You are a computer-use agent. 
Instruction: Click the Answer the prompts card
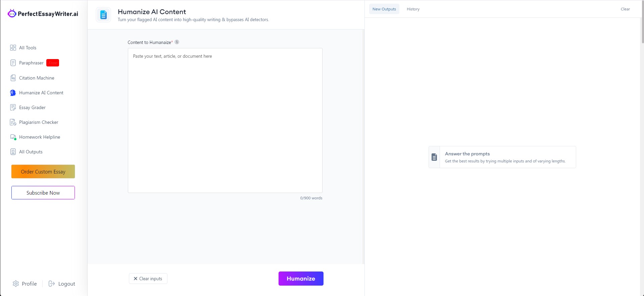click(x=502, y=157)
